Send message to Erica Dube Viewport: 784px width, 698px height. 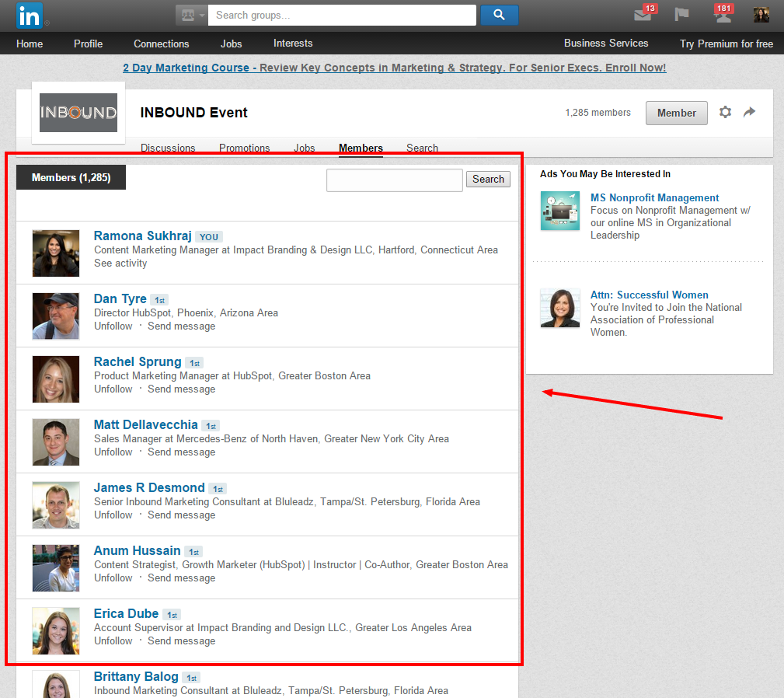182,641
